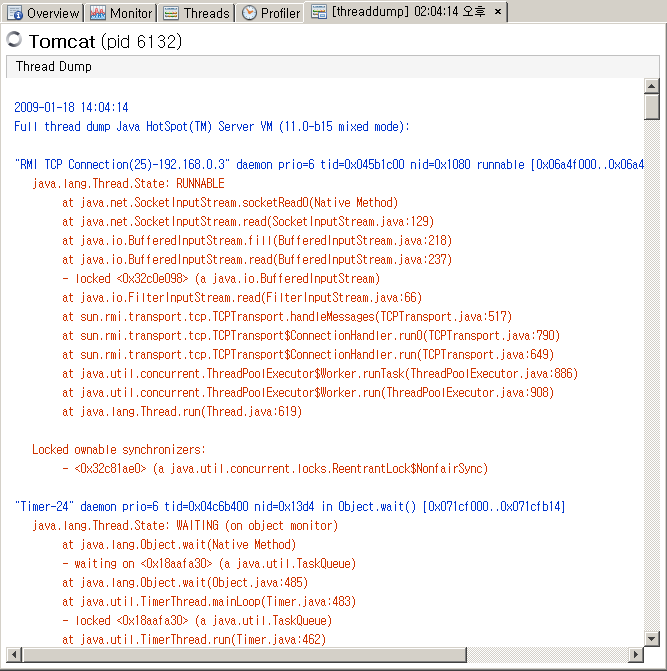Click 'waiting on <0x18aafa30>' line

coord(209,564)
